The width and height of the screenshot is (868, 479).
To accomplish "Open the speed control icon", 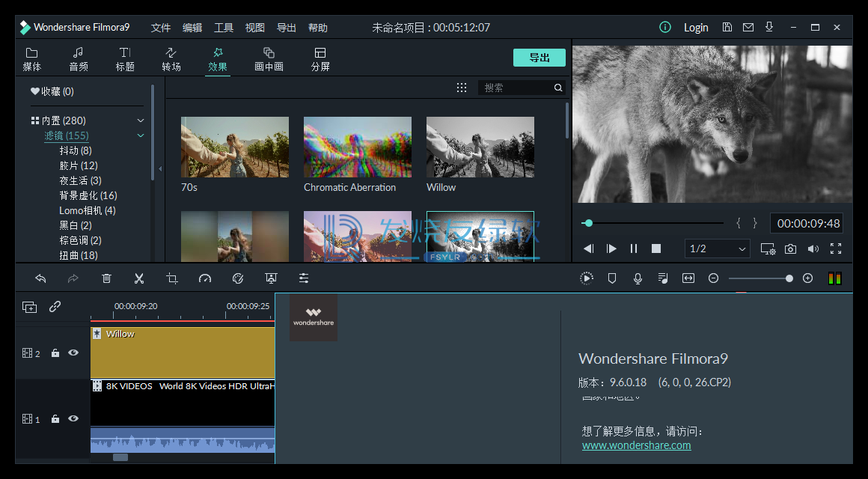I will coord(205,278).
